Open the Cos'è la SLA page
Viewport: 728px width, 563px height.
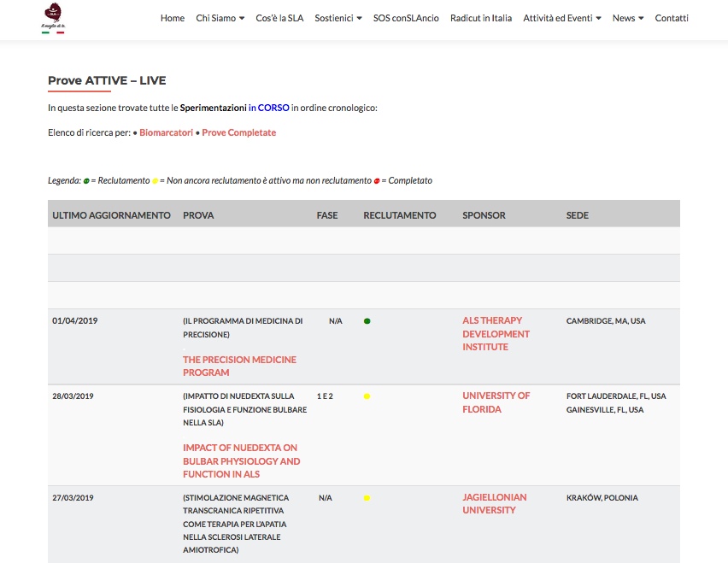point(279,18)
